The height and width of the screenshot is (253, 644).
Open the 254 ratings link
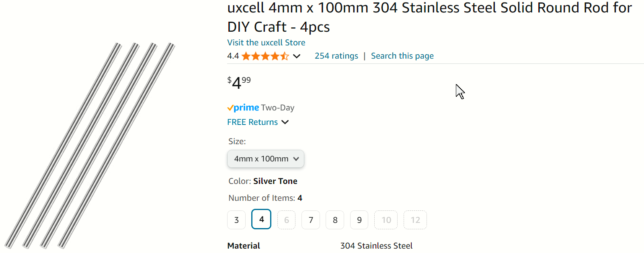[x=336, y=56]
